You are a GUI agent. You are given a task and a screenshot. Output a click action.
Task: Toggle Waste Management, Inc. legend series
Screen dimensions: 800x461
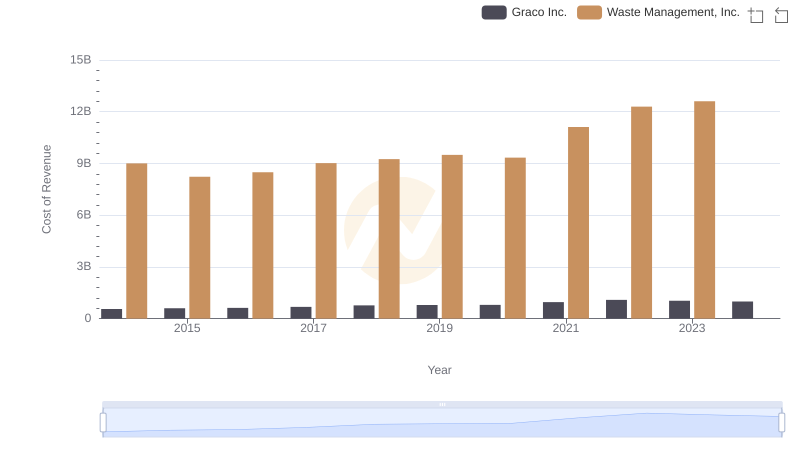coord(658,12)
